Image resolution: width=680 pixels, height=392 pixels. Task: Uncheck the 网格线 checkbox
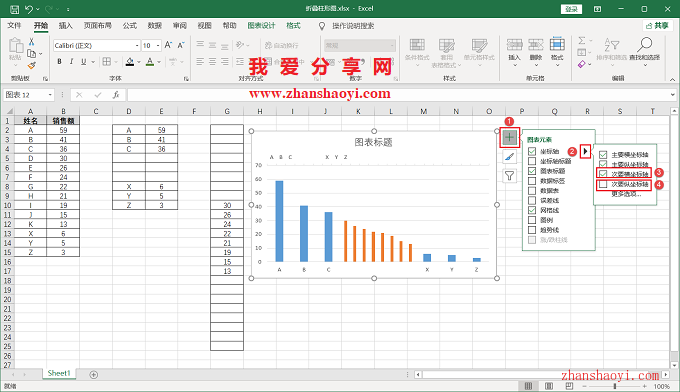(532, 210)
